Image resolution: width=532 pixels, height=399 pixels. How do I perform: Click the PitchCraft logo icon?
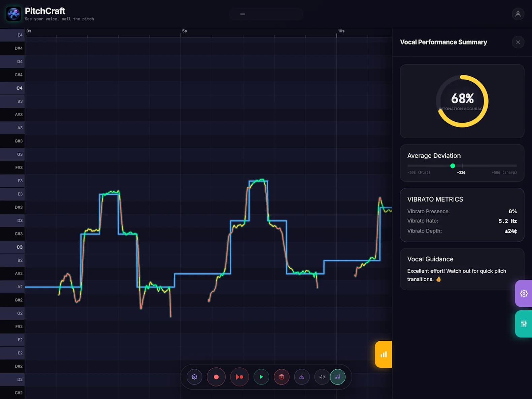point(14,14)
